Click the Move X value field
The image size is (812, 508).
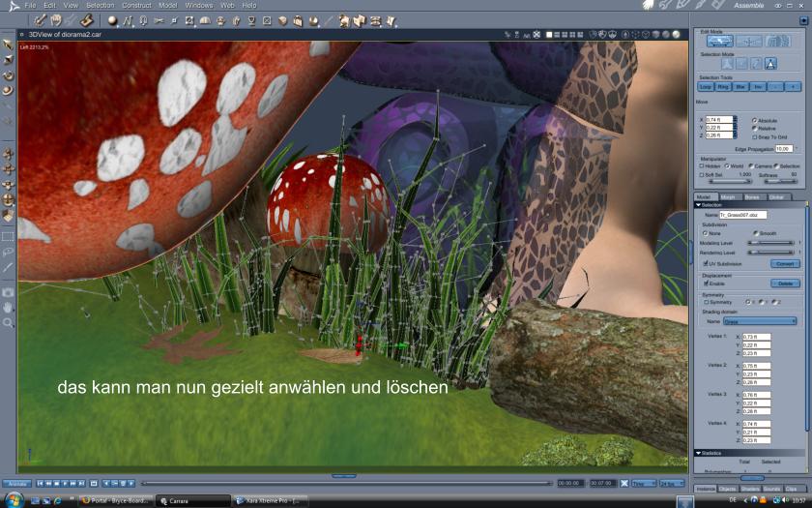tap(719, 120)
